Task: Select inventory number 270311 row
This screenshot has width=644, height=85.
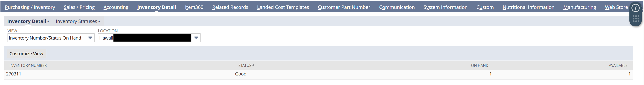Action: click(318, 74)
